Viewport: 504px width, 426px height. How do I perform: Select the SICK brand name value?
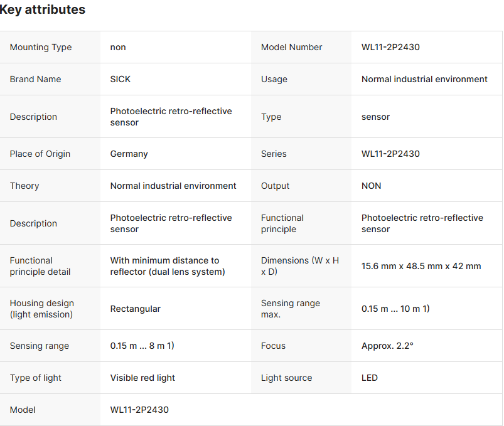pyautogui.click(x=121, y=79)
